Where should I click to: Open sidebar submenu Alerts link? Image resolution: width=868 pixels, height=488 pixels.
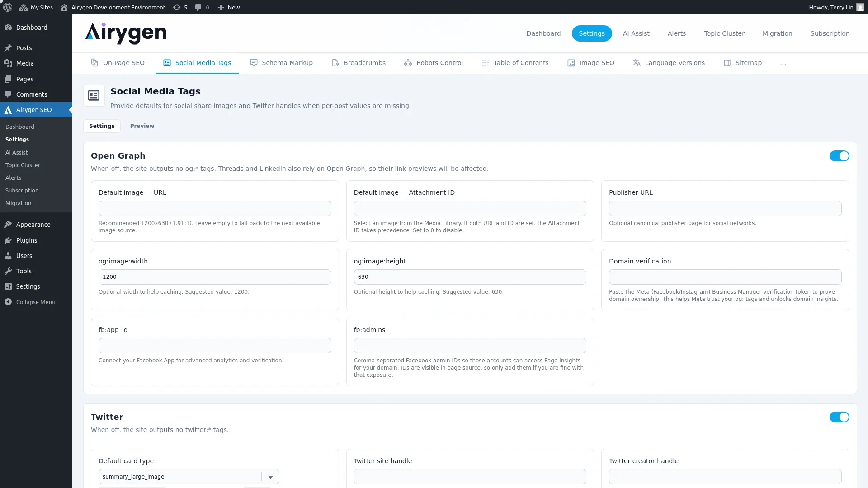14,178
